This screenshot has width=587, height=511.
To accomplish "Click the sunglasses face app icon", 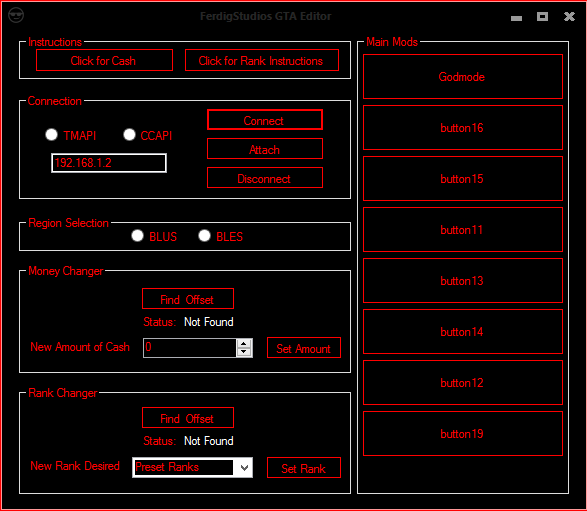I will 16,16.
